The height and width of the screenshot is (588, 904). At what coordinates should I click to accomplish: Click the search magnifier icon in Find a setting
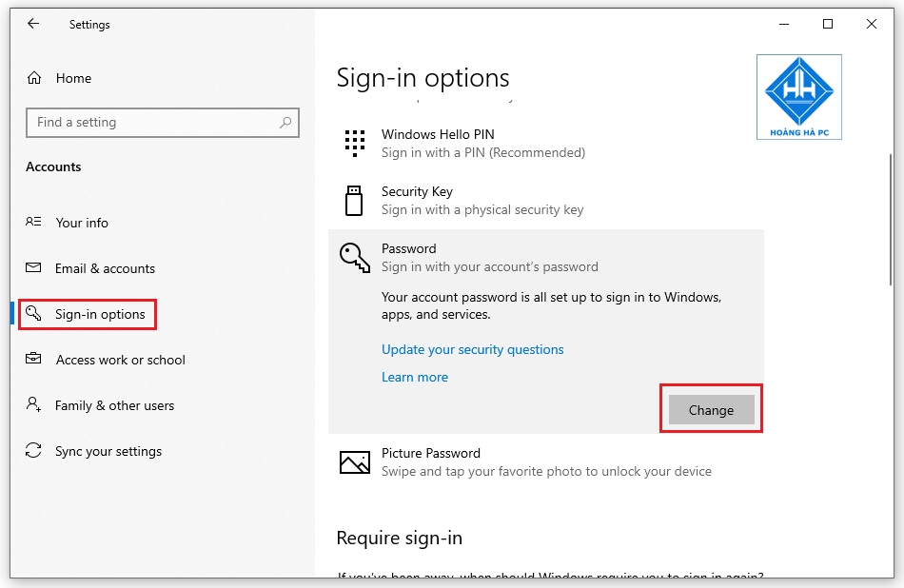[285, 122]
